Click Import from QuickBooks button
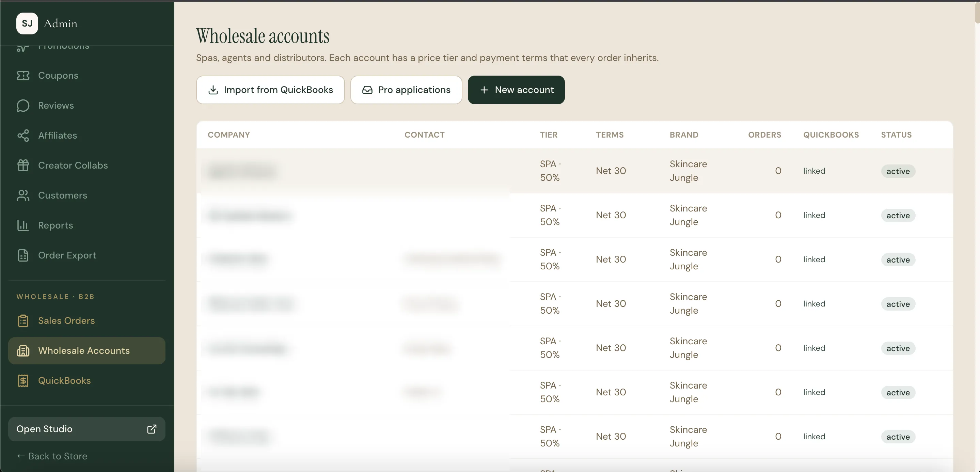The width and height of the screenshot is (980, 472). coord(270,90)
